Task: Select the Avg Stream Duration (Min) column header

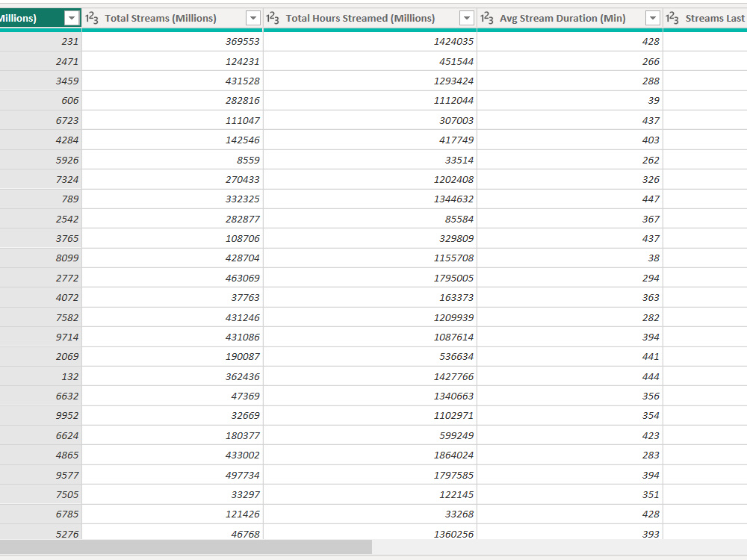Action: tap(570, 19)
